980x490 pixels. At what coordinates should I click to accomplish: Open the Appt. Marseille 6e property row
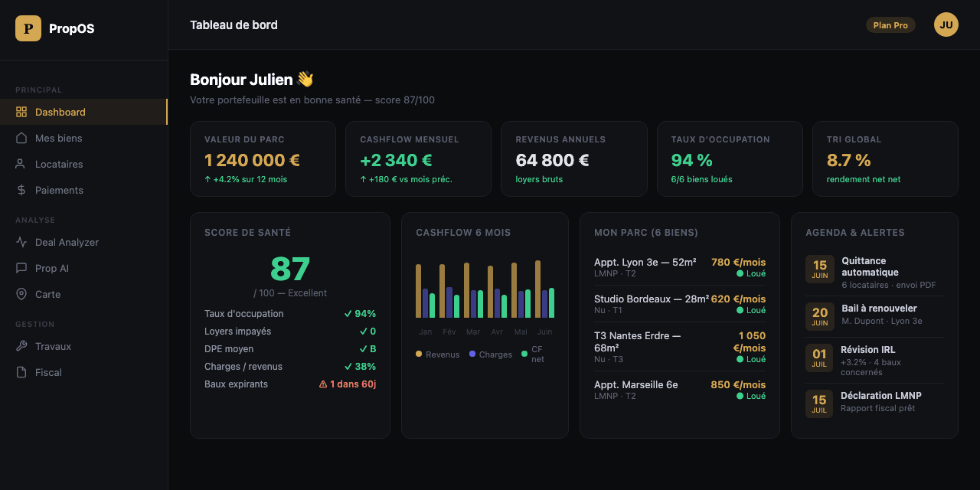tap(680, 390)
